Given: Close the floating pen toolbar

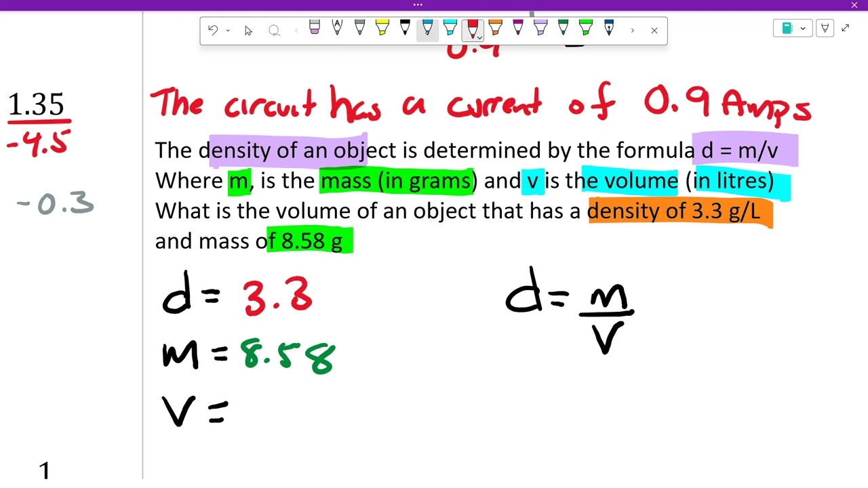Looking at the screenshot, I should [654, 30].
